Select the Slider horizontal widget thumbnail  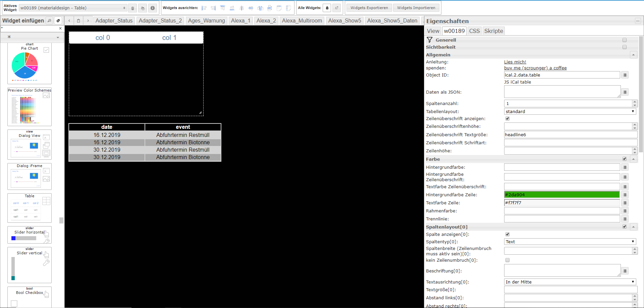pyautogui.click(x=30, y=235)
